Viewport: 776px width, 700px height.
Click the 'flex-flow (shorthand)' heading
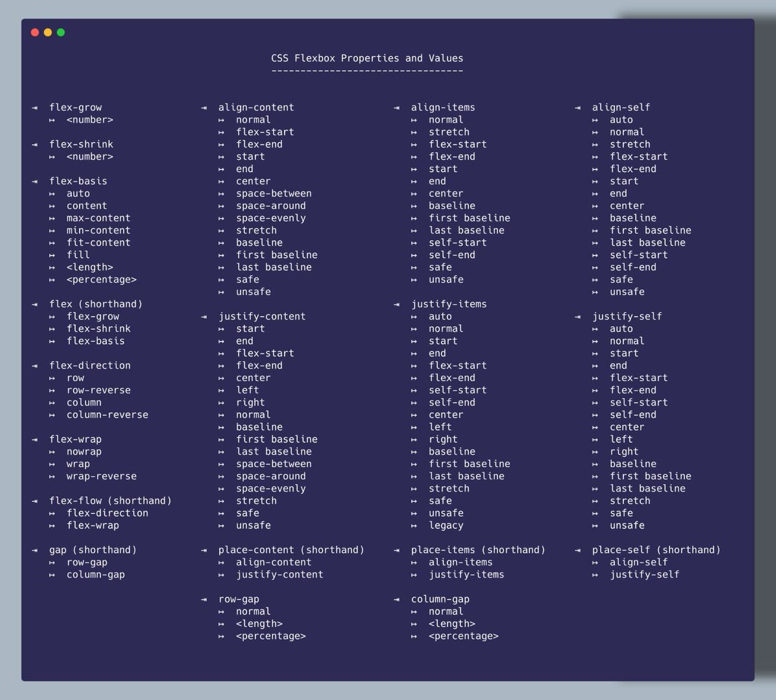pyautogui.click(x=111, y=501)
